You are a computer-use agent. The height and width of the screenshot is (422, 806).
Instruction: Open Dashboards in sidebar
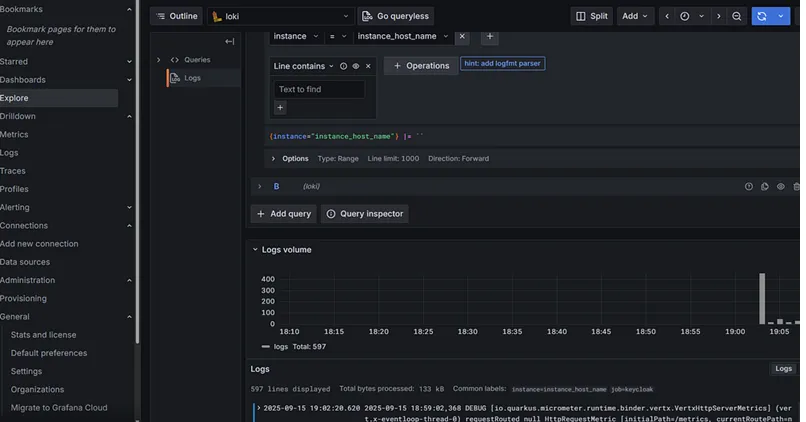[x=23, y=80]
